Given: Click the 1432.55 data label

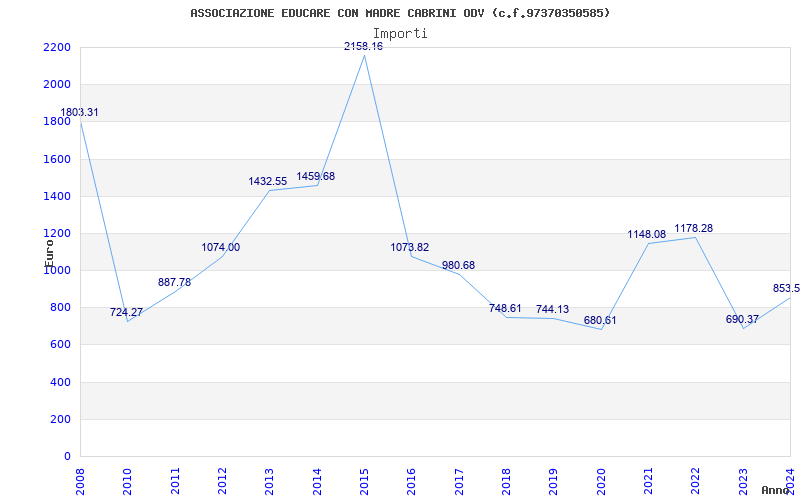Looking at the screenshot, I should 268,181.
